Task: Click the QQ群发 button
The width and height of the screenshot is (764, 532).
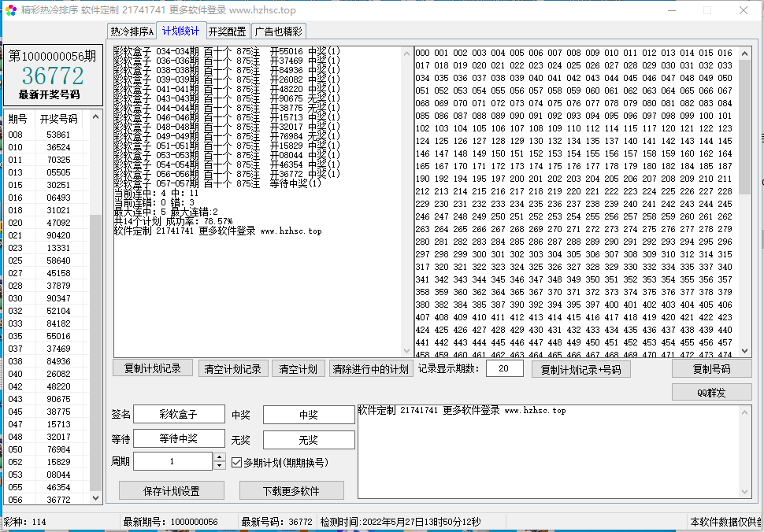Action: click(x=711, y=392)
